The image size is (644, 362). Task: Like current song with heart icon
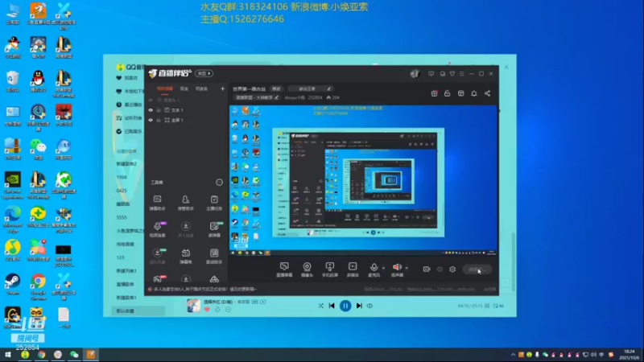pyautogui.click(x=207, y=310)
